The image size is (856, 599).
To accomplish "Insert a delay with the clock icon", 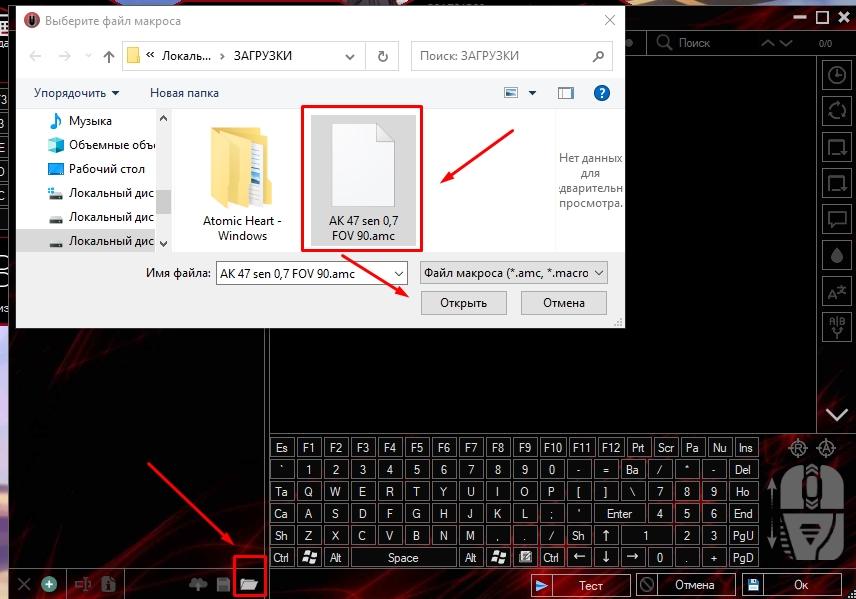I will (835, 75).
